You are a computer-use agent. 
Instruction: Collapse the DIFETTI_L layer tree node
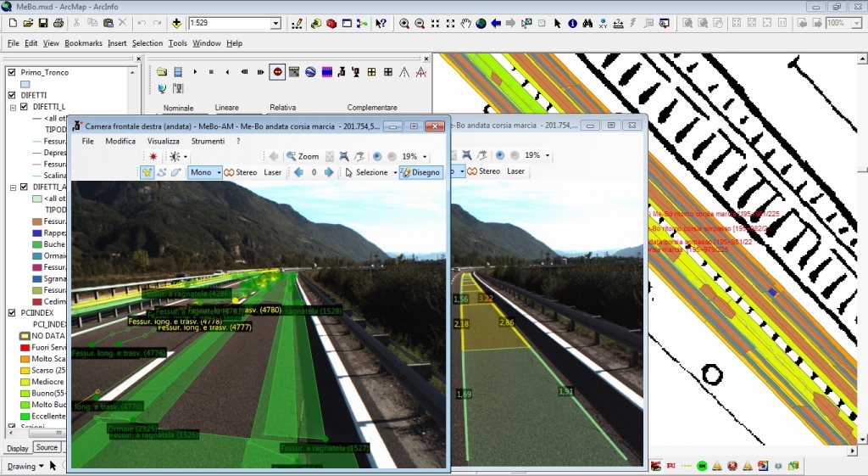[x=13, y=107]
